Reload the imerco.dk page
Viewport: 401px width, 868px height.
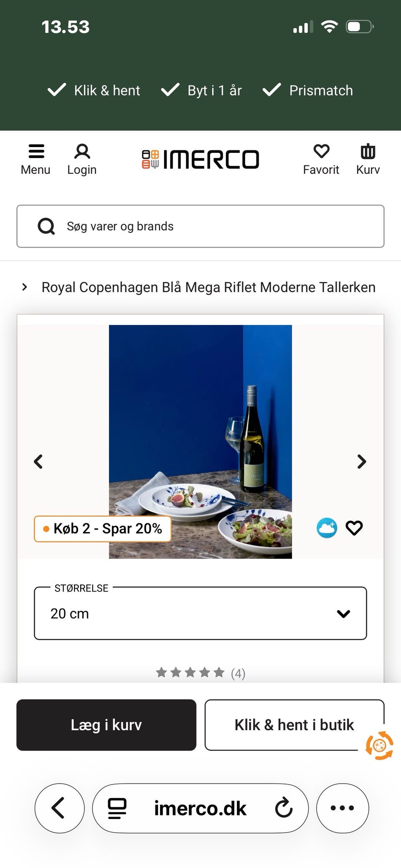(x=284, y=808)
